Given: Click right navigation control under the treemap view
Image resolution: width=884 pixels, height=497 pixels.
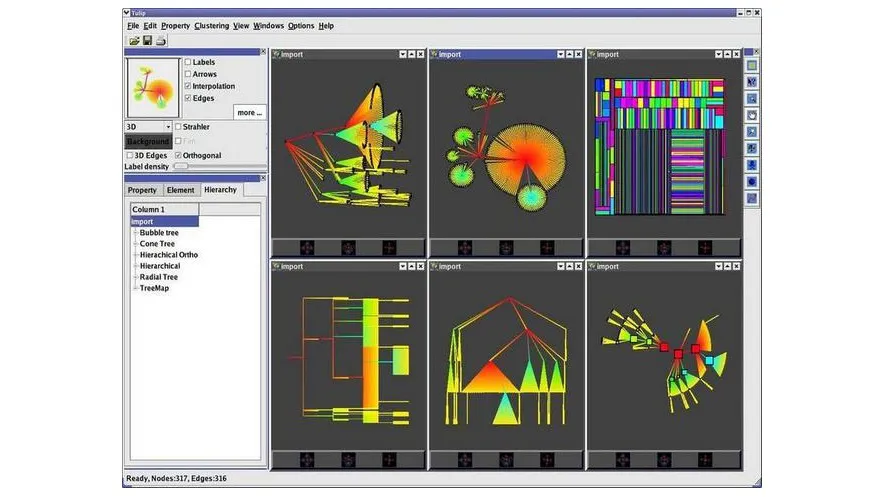Looking at the screenshot, I should [705, 247].
